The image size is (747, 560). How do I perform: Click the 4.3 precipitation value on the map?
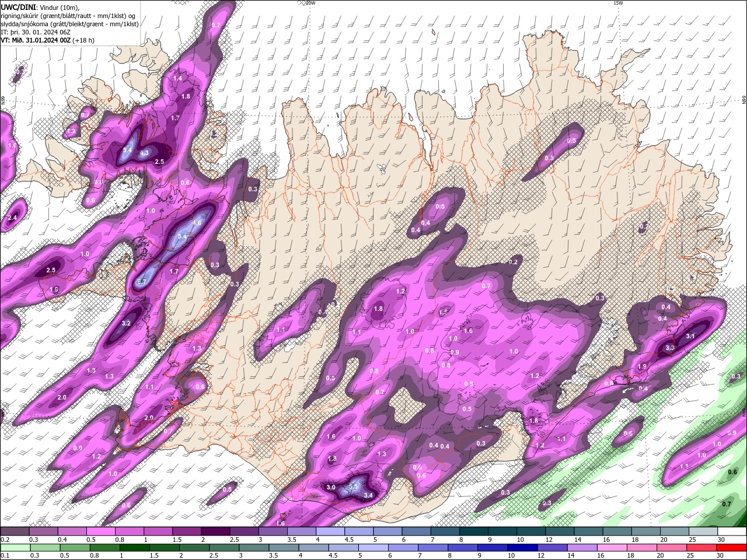[145, 153]
